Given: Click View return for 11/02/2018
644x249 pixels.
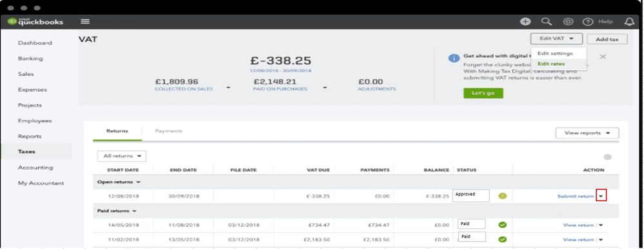Looking at the screenshot, I should pyautogui.click(x=578, y=239).
